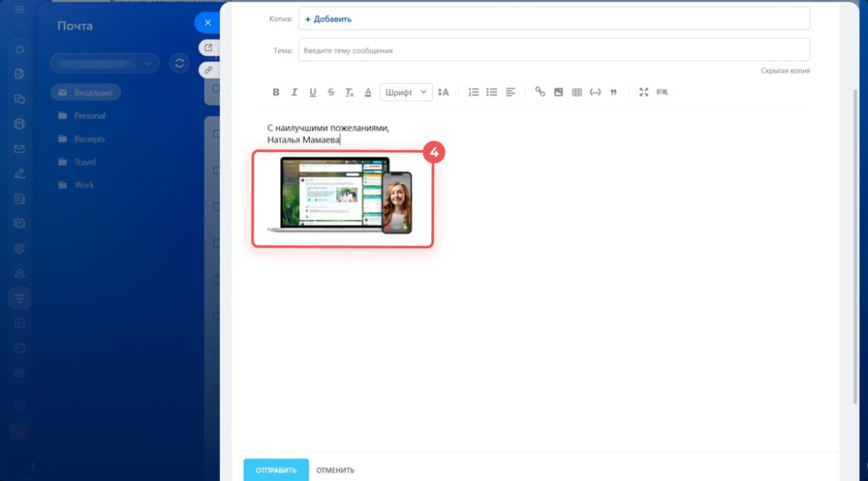Toggle bold formatting in the editor
The height and width of the screenshot is (481, 868).
coord(276,92)
